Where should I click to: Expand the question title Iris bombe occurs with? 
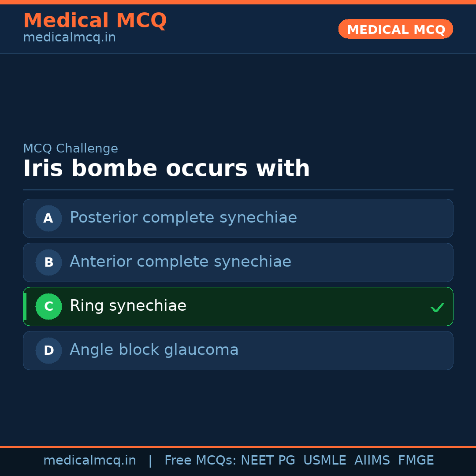point(167,168)
